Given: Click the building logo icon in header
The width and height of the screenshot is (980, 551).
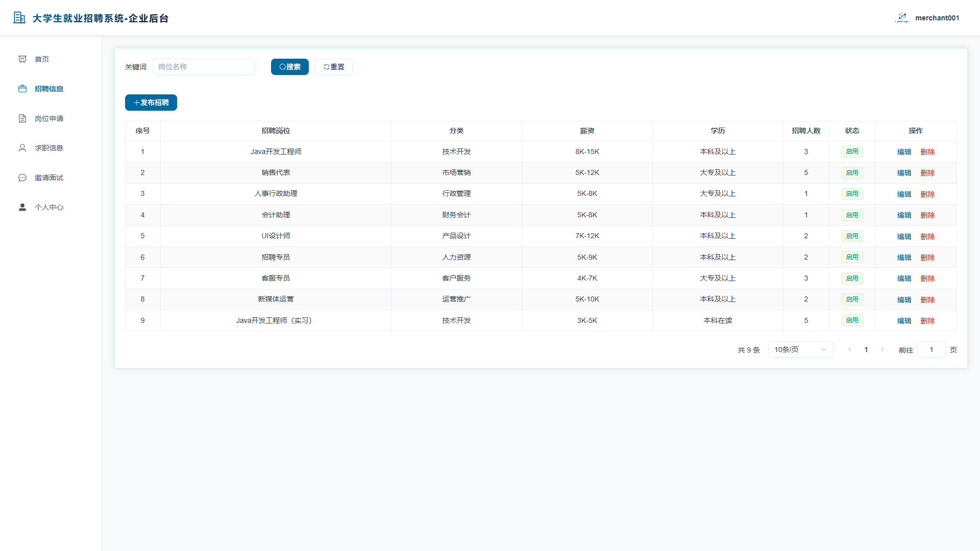Looking at the screenshot, I should (19, 18).
